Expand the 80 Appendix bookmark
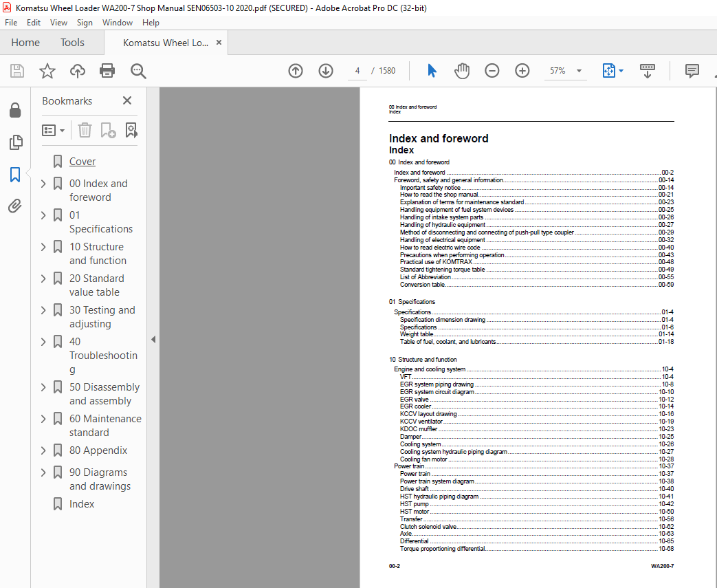The height and width of the screenshot is (588, 717). (x=43, y=450)
